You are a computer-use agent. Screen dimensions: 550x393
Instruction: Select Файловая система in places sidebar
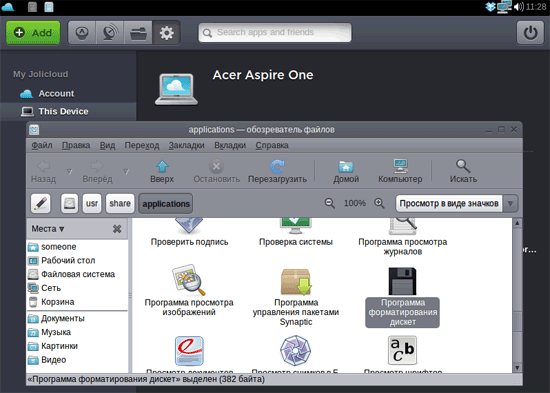click(78, 274)
